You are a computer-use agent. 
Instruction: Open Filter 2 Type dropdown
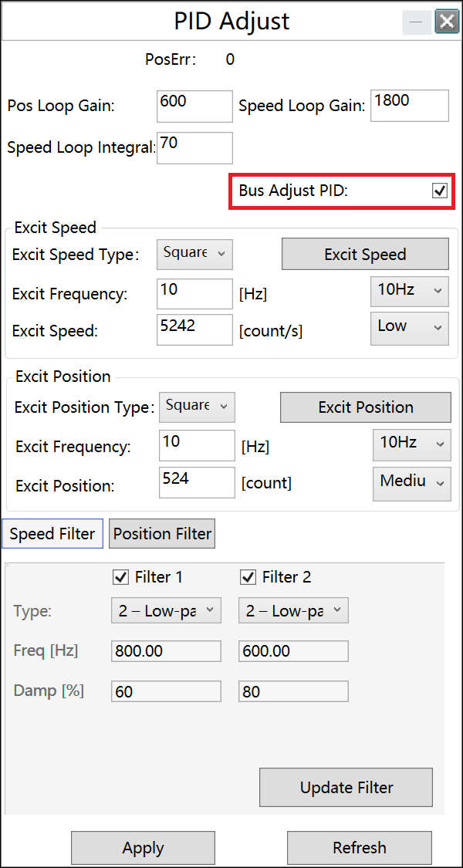click(x=293, y=611)
